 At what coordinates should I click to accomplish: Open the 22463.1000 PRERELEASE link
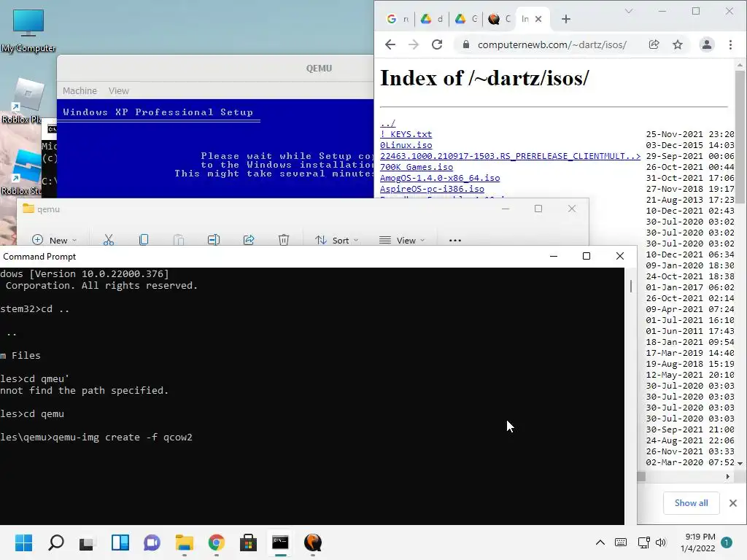click(x=510, y=156)
